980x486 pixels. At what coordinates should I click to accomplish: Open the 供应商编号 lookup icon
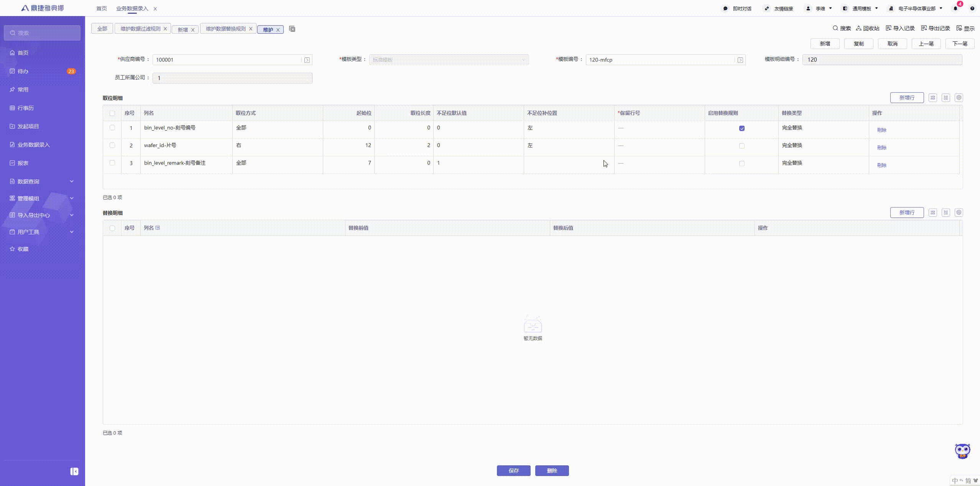pos(307,60)
